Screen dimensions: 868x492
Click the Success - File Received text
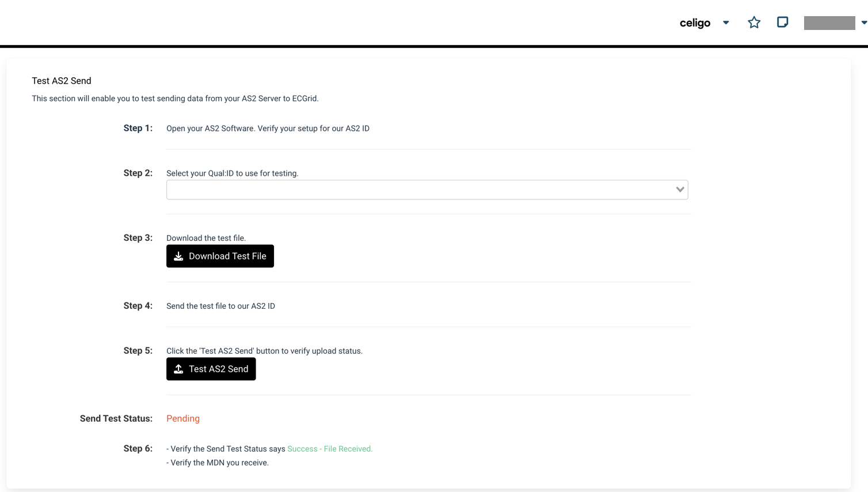pos(330,449)
